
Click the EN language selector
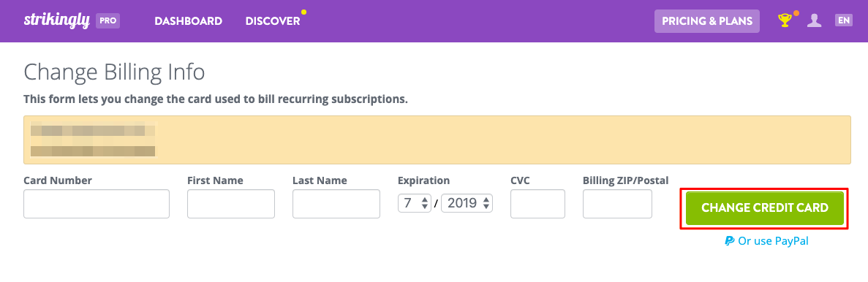coord(844,20)
